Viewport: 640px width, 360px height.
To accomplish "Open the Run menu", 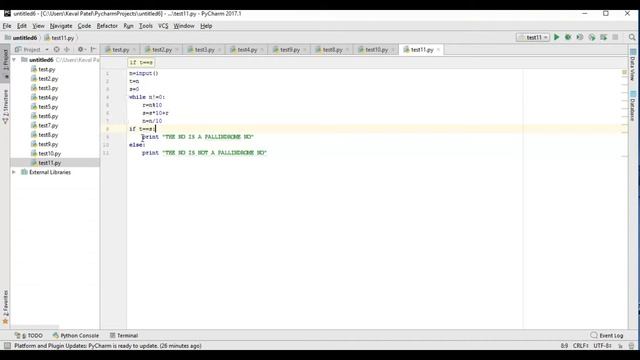I will click(x=128, y=26).
